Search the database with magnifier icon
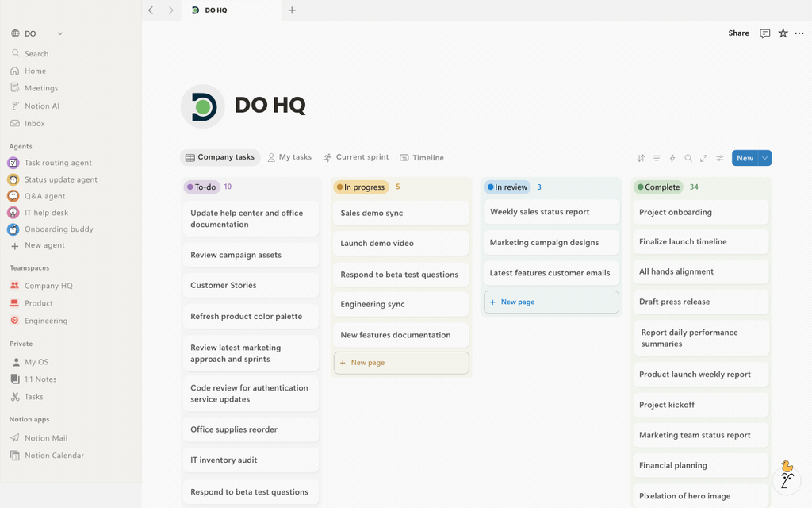The height and width of the screenshot is (508, 812). pyautogui.click(x=688, y=158)
